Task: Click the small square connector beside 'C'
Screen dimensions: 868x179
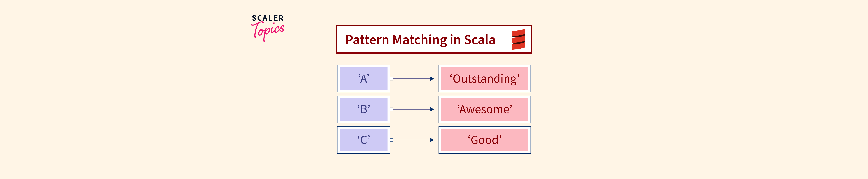Action: pyautogui.click(x=392, y=140)
